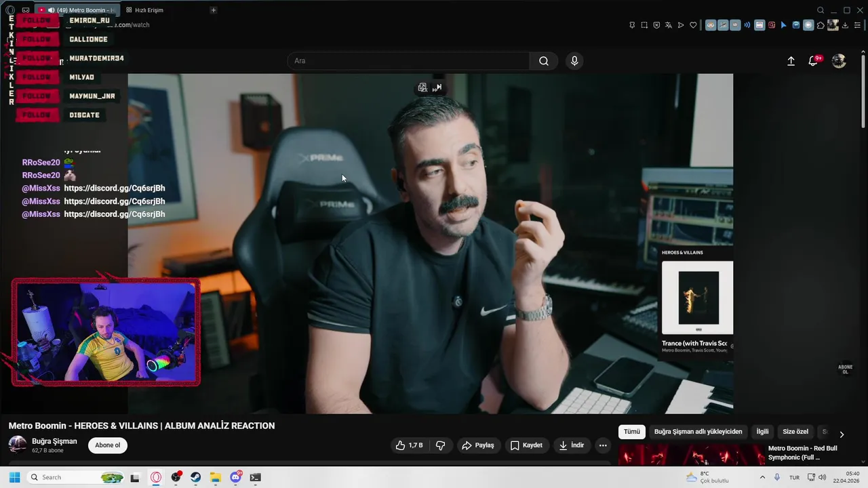Open Metro Boomin - Red Bull Symphonic title
The height and width of the screenshot is (488, 868).
(802, 453)
